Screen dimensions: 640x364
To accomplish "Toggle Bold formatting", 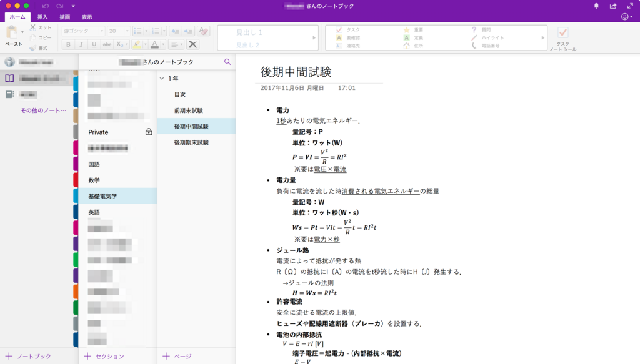I will [68, 44].
